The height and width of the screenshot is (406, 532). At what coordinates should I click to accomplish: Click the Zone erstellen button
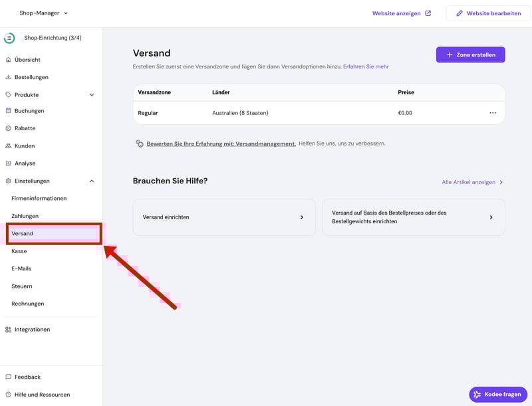[470, 54]
